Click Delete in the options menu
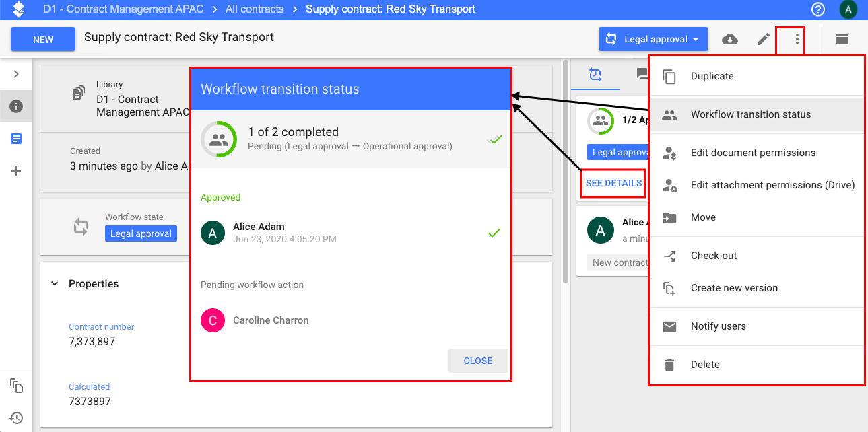The width and height of the screenshot is (868, 432). (705, 365)
